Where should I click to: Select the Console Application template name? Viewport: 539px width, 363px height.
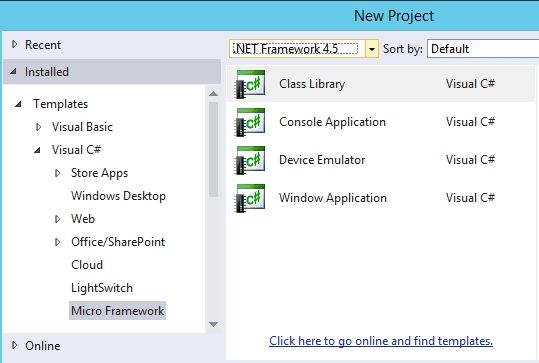332,122
